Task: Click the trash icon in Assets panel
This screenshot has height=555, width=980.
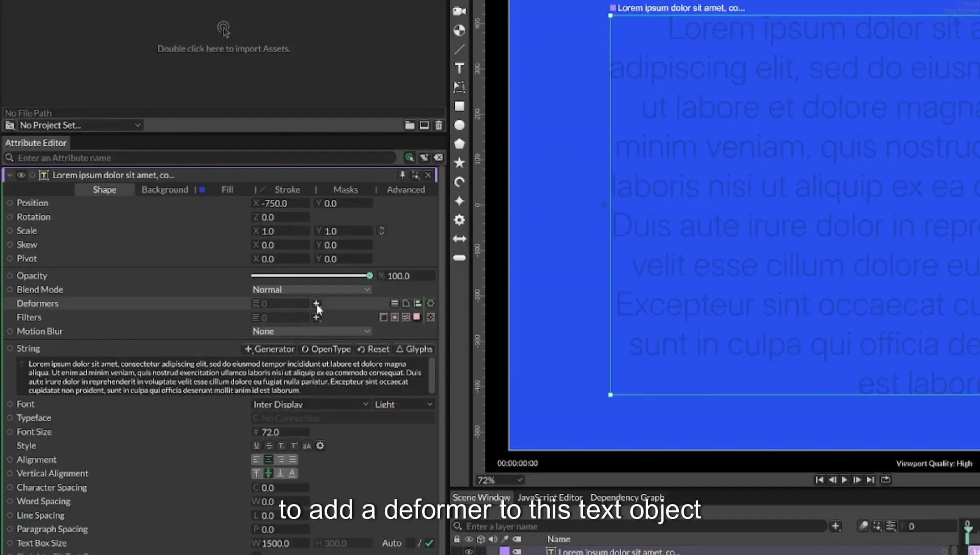Action: click(438, 125)
